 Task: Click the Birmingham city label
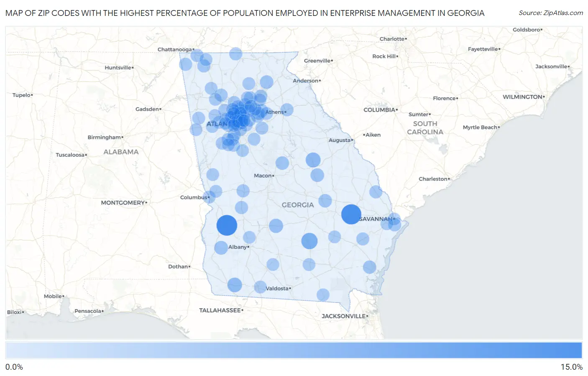coord(104,137)
